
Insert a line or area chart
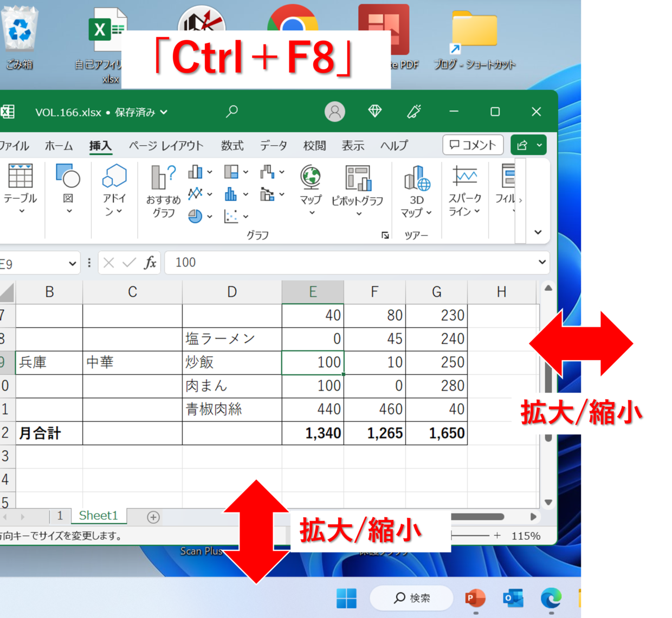point(200,194)
